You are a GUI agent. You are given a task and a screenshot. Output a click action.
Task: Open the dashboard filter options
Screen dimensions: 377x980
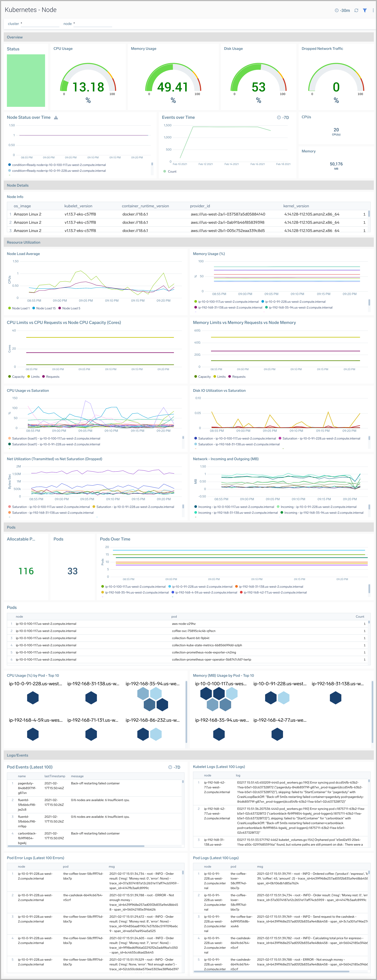(x=364, y=10)
